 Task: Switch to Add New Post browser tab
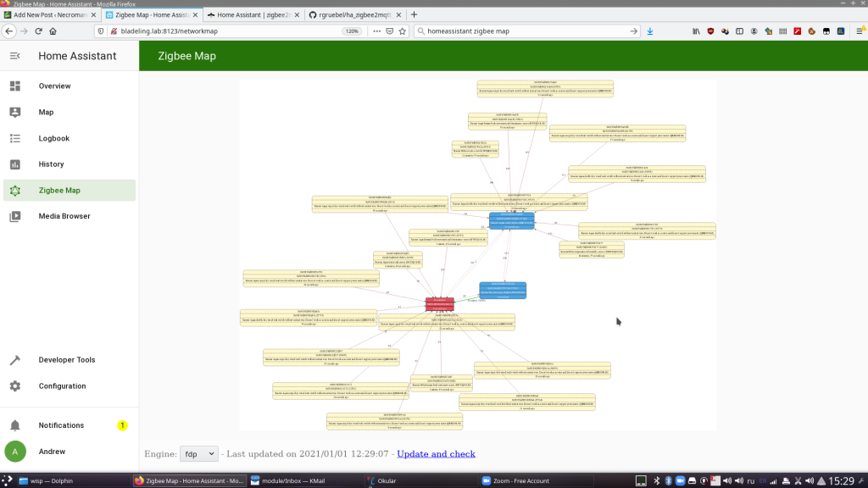click(x=50, y=15)
